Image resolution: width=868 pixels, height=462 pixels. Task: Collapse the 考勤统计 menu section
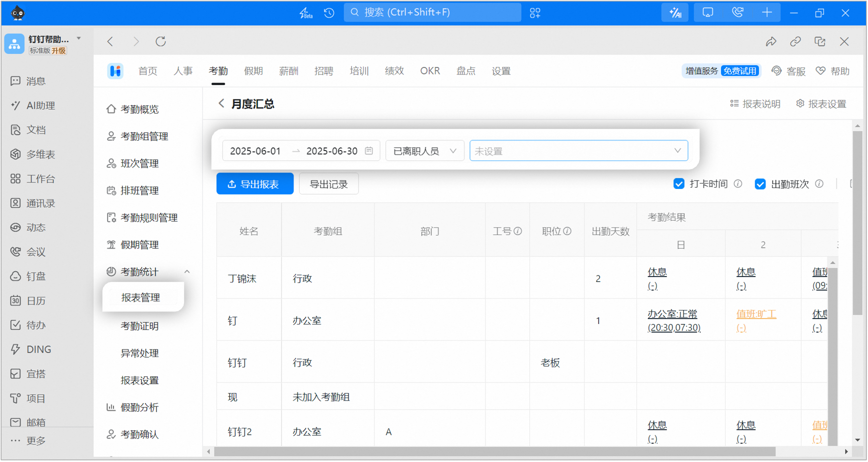click(x=186, y=271)
